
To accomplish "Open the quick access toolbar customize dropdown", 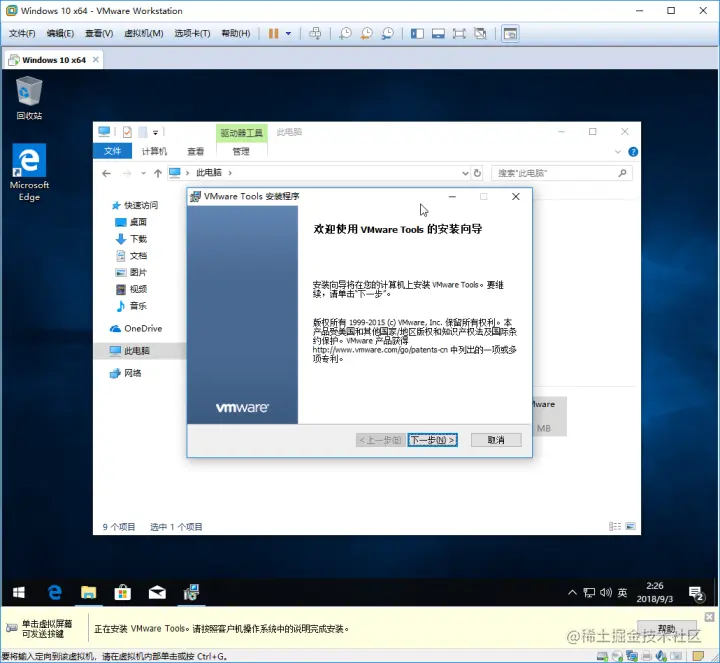I will coord(156,133).
